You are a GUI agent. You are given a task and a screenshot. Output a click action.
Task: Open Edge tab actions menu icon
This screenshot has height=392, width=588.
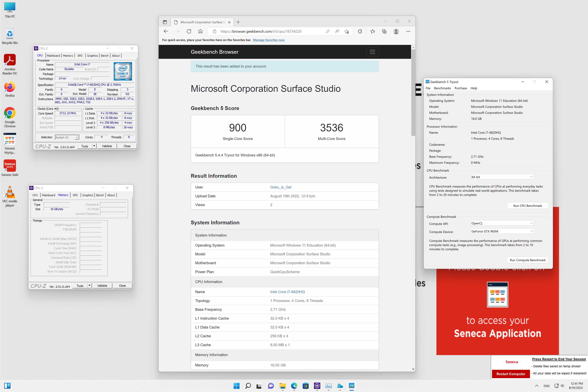coord(165,22)
